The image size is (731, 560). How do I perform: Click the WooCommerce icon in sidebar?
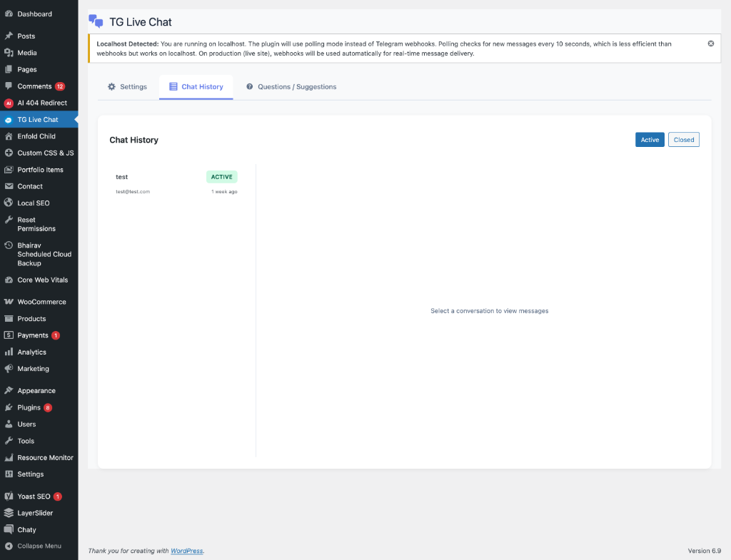pos(9,302)
